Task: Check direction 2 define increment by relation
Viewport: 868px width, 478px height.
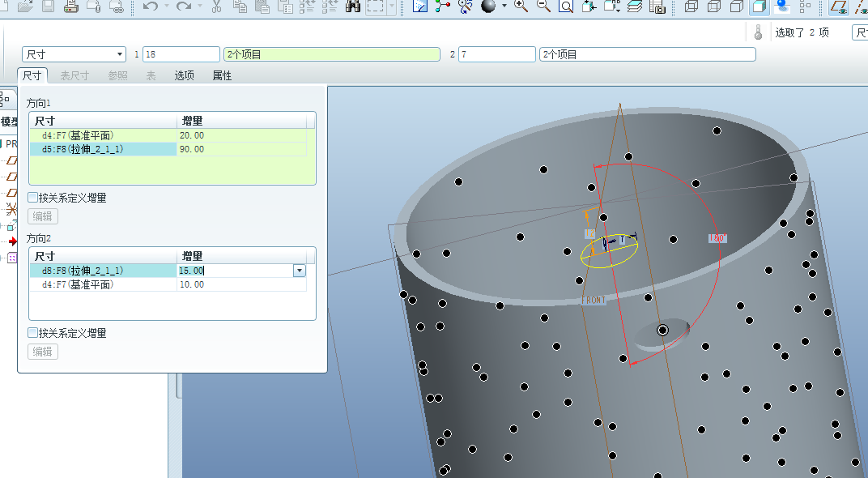Action: coord(33,332)
